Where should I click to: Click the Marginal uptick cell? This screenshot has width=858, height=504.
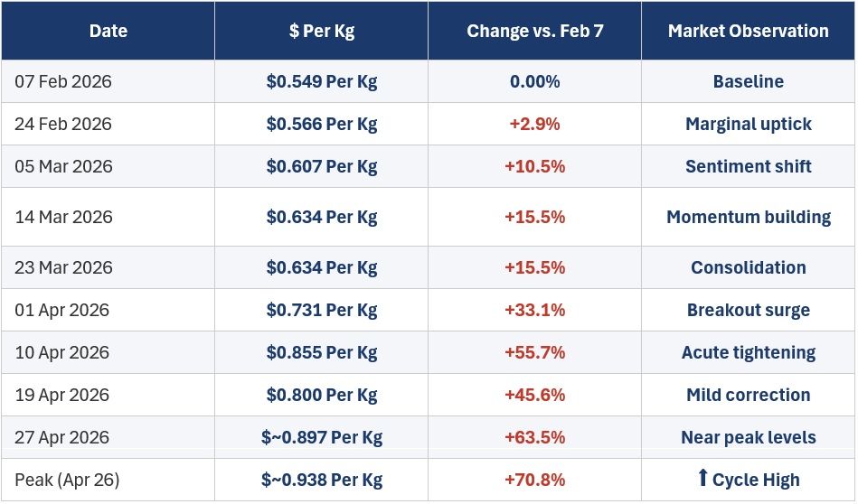748,124
